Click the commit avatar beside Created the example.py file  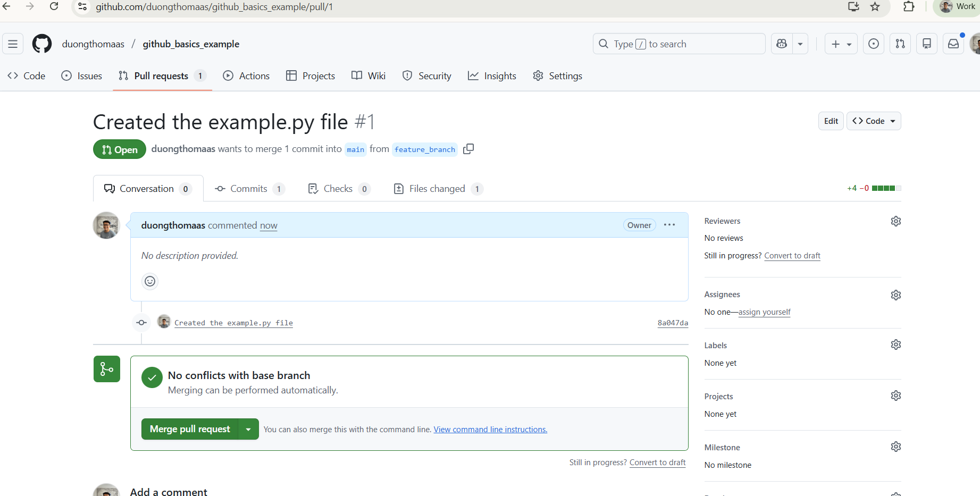click(x=164, y=322)
